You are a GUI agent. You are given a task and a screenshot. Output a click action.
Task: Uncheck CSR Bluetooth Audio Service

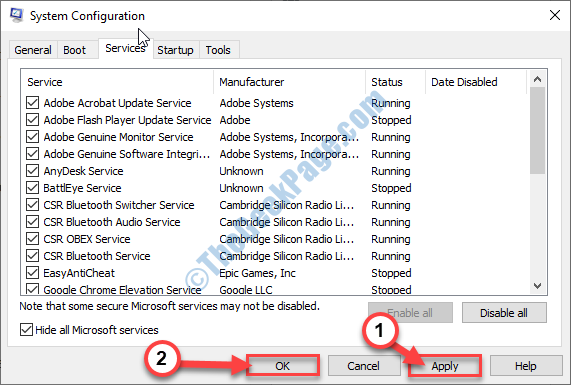(32, 222)
